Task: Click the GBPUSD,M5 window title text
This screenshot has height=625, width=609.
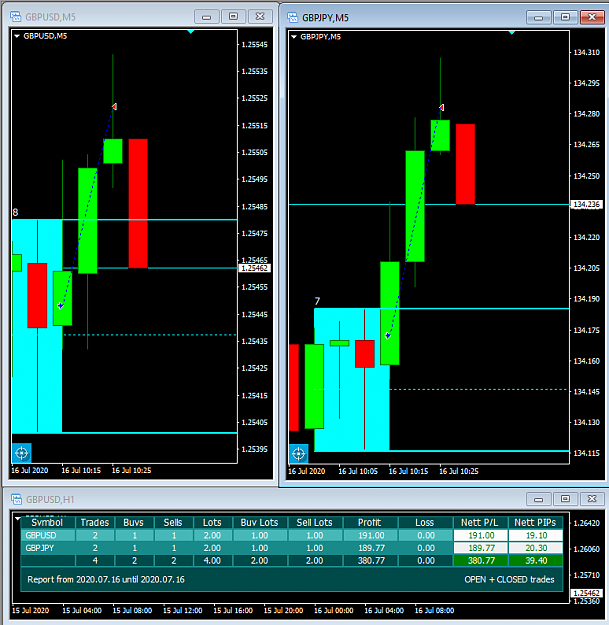Action: (x=50, y=17)
